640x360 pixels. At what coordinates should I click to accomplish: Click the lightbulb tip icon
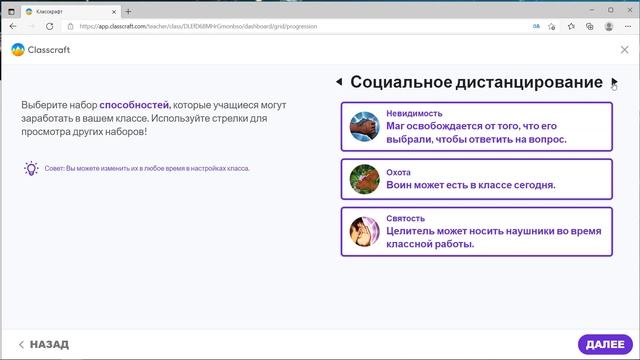click(31, 168)
